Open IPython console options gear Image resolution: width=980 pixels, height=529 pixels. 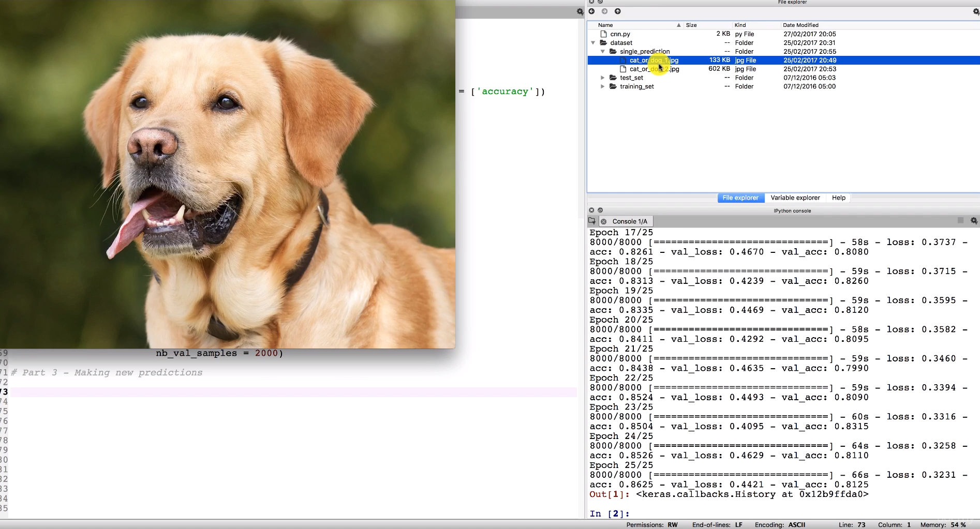click(974, 221)
